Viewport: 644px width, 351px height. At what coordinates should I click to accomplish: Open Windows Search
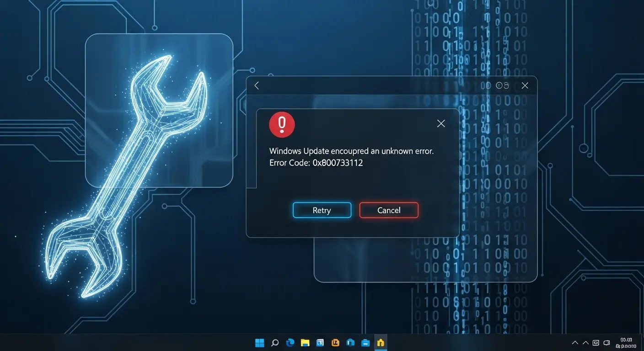(275, 342)
